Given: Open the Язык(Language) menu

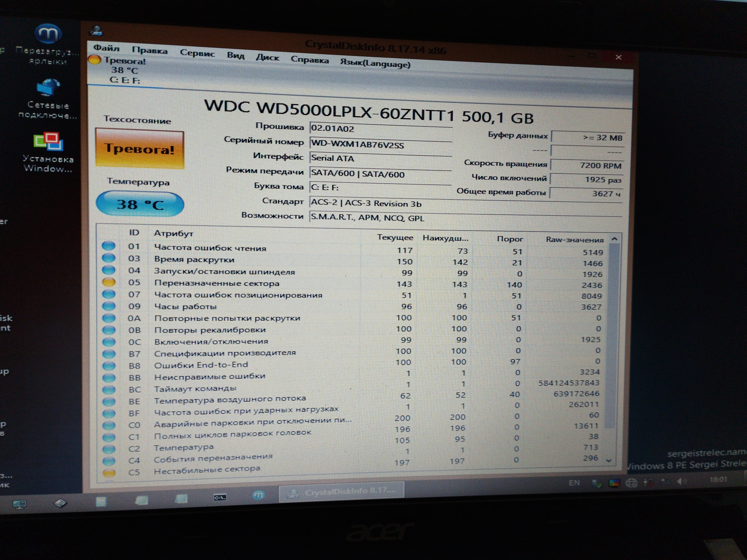Looking at the screenshot, I should (x=375, y=63).
